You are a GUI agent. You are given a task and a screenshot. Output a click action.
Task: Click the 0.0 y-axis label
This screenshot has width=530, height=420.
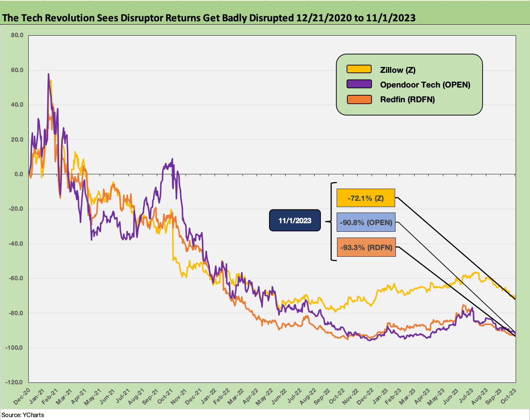click(18, 174)
